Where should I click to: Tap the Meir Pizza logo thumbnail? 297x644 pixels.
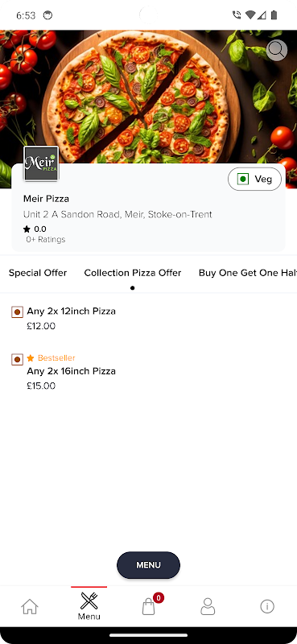[41, 163]
